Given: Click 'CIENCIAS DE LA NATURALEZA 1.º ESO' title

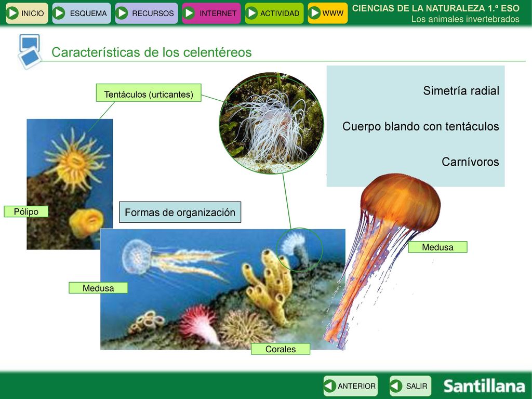Looking at the screenshot, I should [436, 8].
